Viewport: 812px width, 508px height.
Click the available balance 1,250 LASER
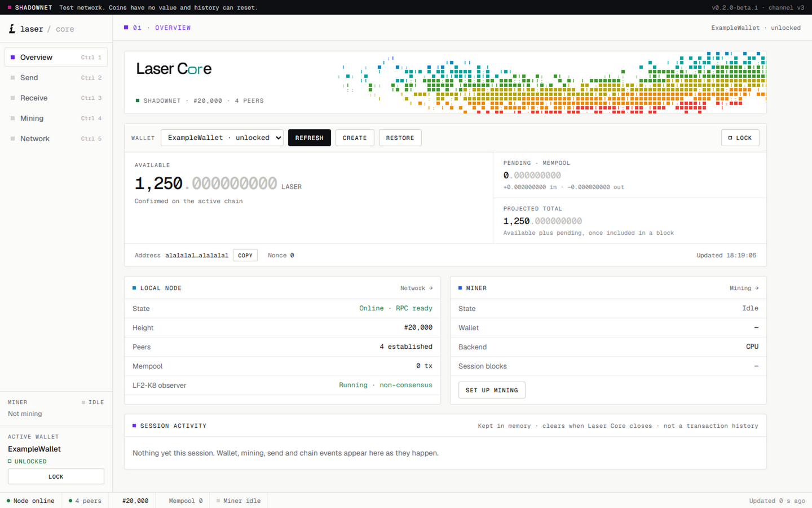(218, 184)
